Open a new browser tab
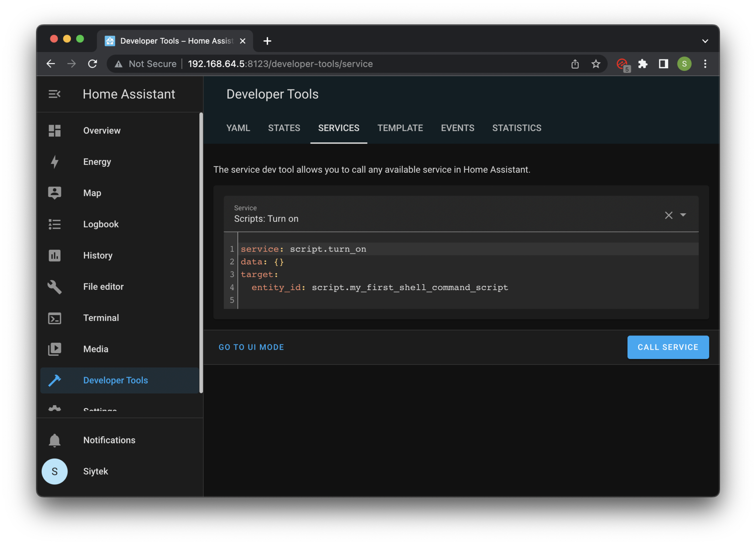The width and height of the screenshot is (756, 545). [267, 41]
